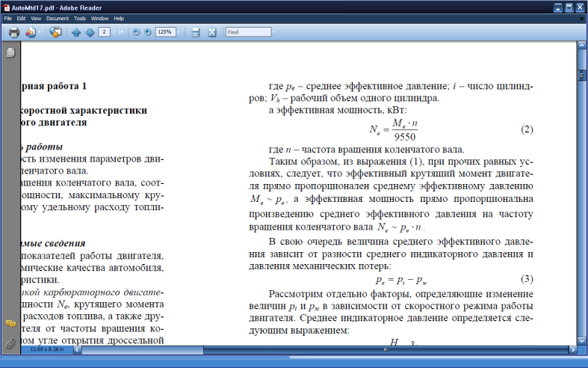Click the page number field showing 2

pos(105,32)
